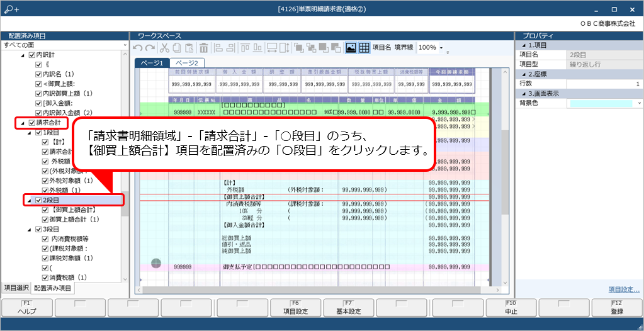Collapse the 2段目 tree node
The height and width of the screenshot is (331, 644).
29,200
